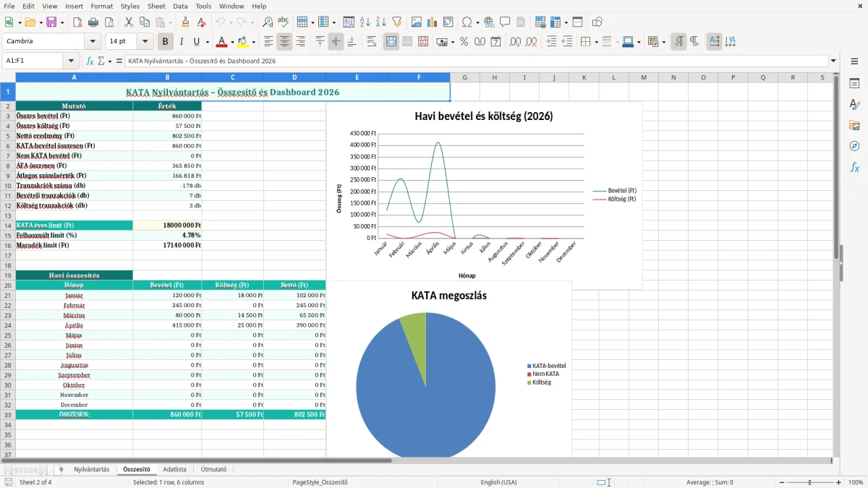Open background color dropdown arrow
868x488 pixels.
click(x=253, y=42)
